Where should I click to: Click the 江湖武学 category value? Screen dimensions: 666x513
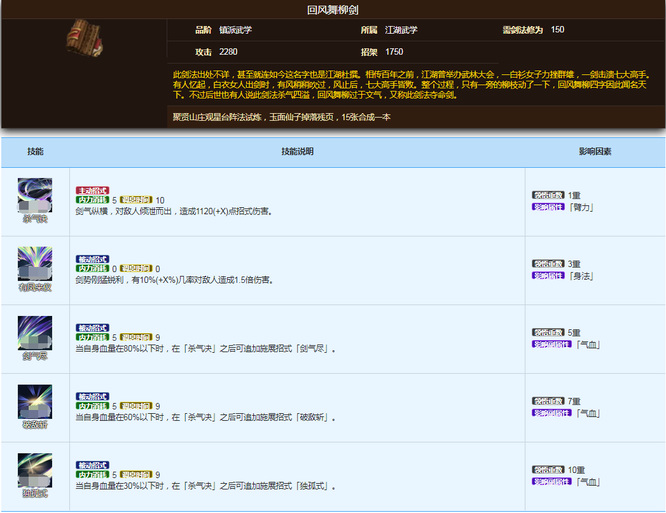tap(401, 30)
